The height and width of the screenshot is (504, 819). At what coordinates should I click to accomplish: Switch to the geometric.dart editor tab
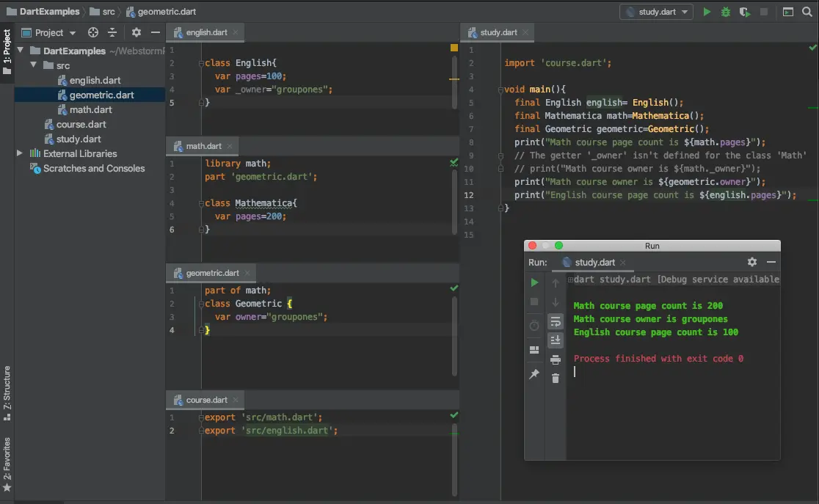point(211,273)
